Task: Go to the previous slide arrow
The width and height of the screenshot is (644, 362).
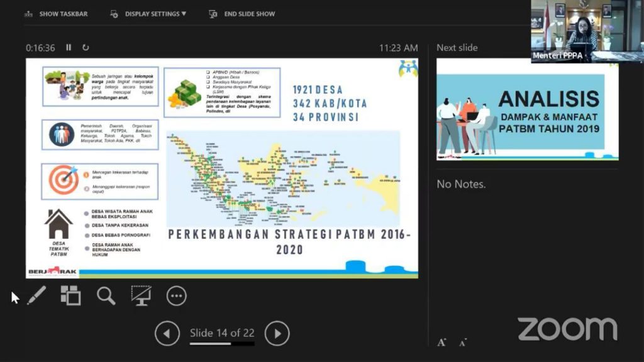Action: tap(167, 333)
